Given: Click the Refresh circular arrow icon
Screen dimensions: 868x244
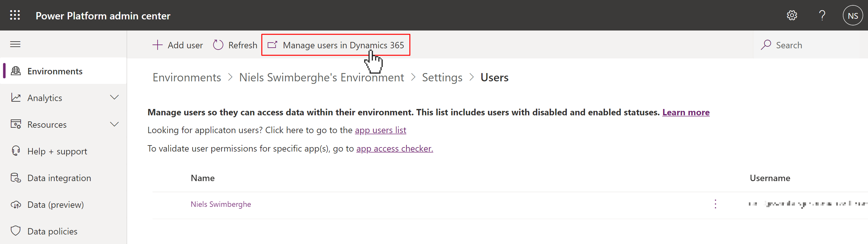Looking at the screenshot, I should tap(218, 45).
